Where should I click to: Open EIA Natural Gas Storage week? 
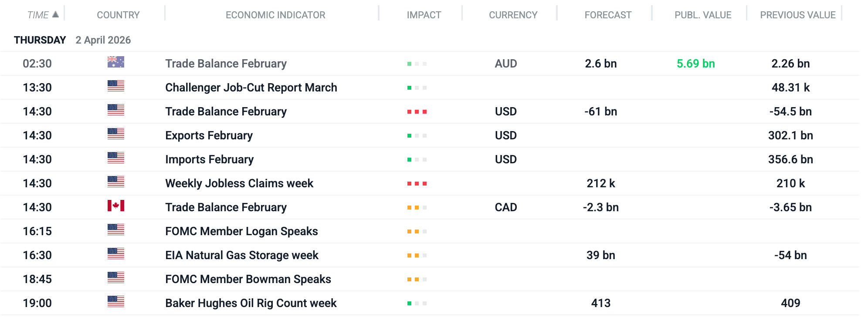pos(242,255)
